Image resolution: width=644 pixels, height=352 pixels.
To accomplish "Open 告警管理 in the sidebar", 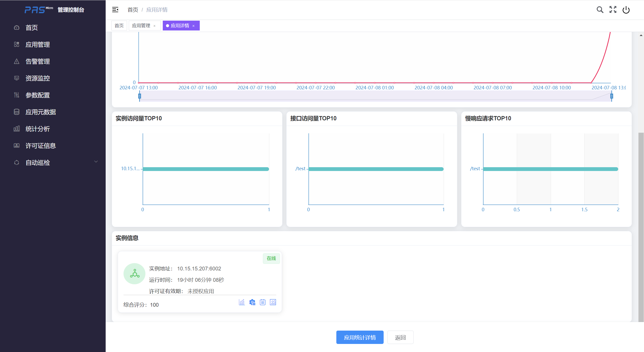I will (38, 61).
